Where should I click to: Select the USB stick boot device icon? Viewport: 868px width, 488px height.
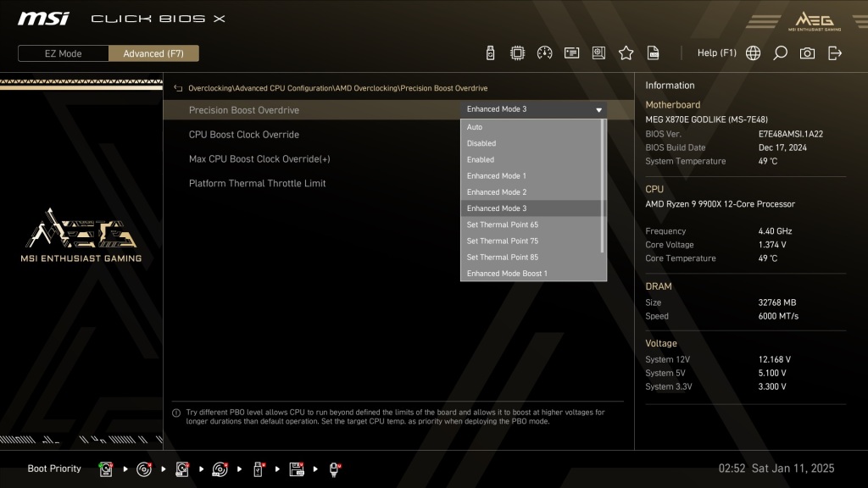258,469
